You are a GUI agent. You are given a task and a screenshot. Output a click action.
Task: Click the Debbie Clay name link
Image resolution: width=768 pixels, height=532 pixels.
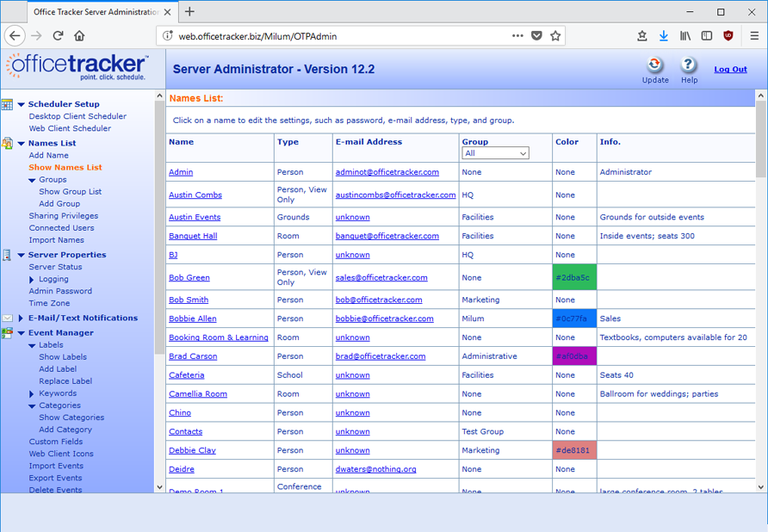[192, 450]
